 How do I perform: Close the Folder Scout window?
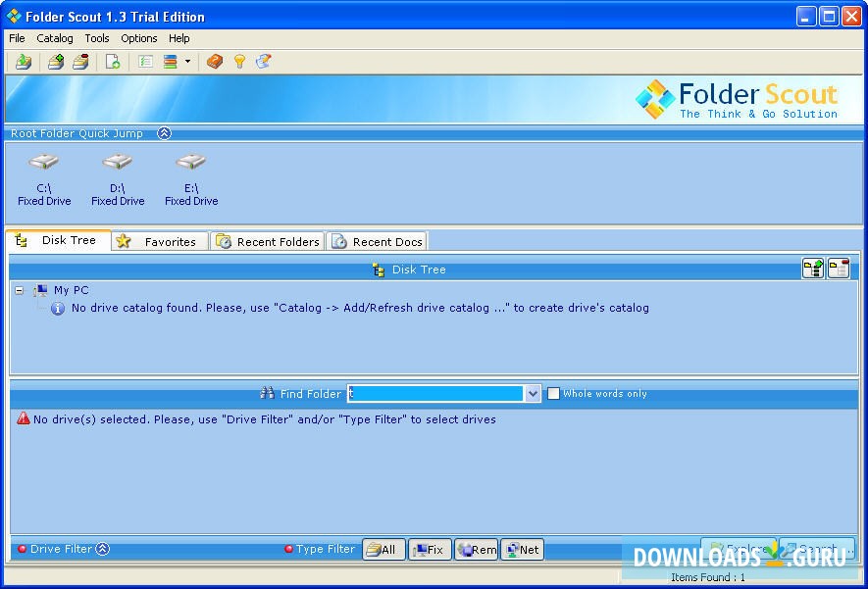click(x=851, y=16)
